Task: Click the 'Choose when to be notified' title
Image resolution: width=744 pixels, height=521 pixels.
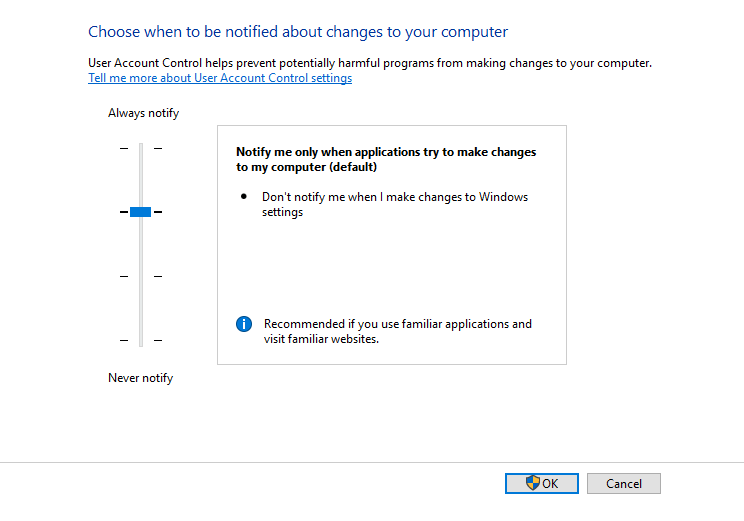Action: coord(298,32)
